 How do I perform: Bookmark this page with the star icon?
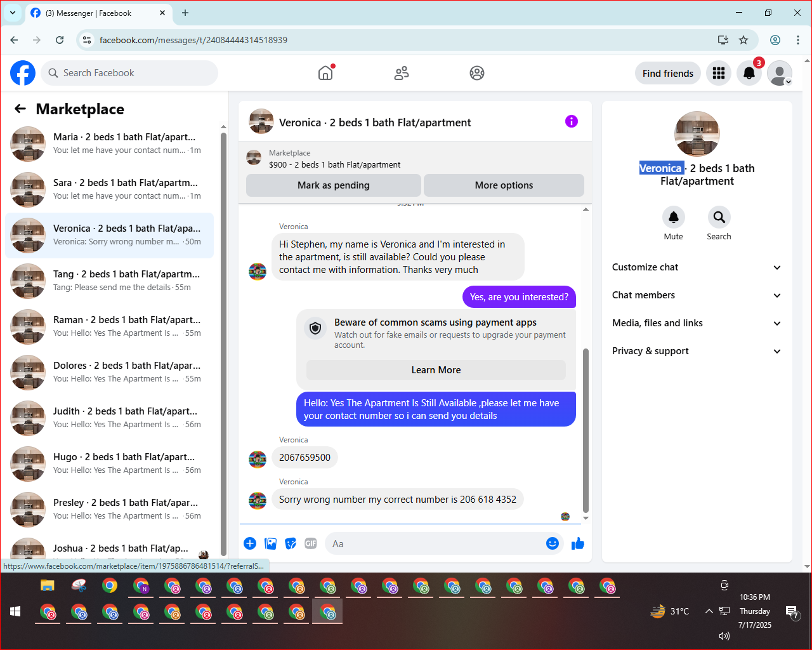[x=743, y=40]
